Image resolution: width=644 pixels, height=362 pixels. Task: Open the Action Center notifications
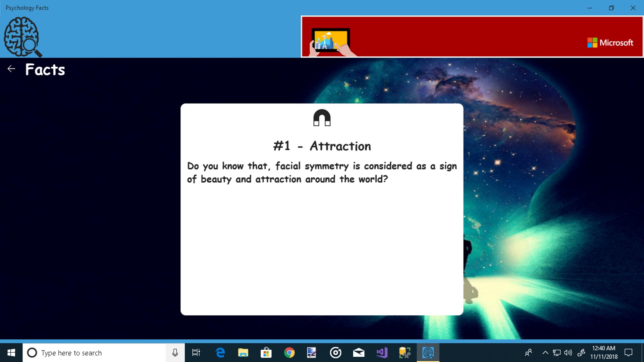(628, 353)
